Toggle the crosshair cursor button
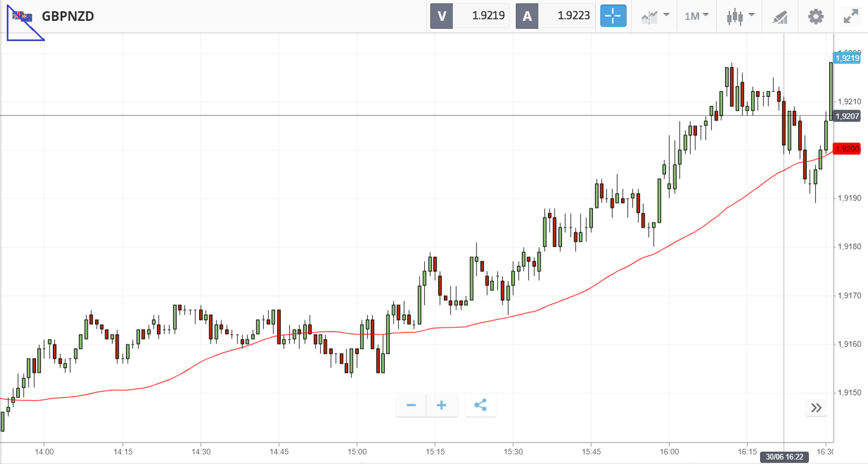 click(613, 16)
